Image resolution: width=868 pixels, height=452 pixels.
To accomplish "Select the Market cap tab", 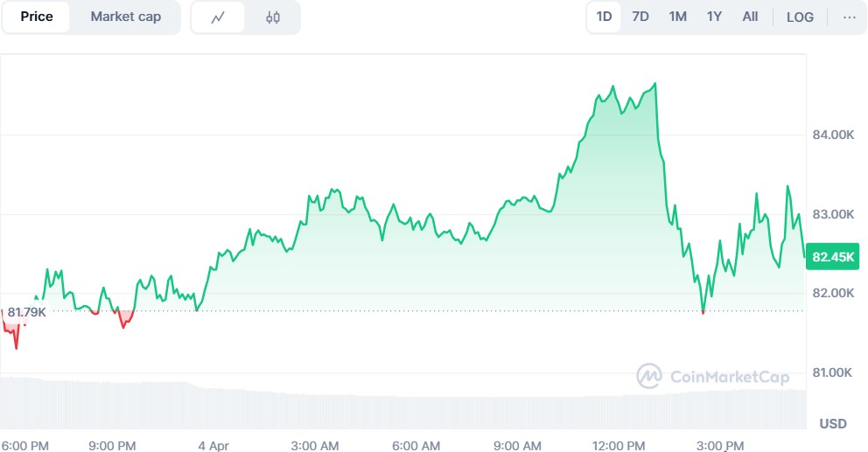I will click(125, 17).
